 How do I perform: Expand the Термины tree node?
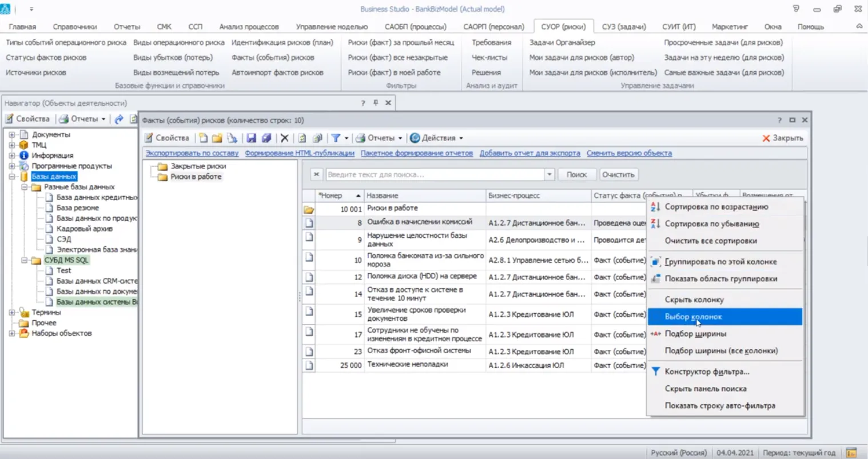[x=12, y=313]
